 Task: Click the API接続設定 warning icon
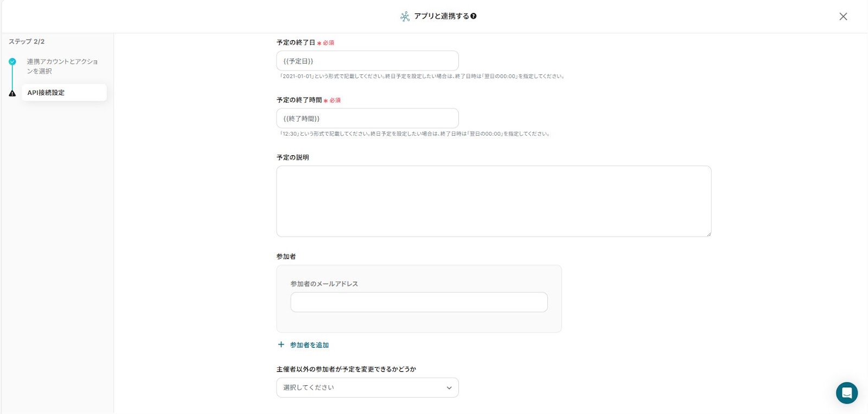click(12, 93)
